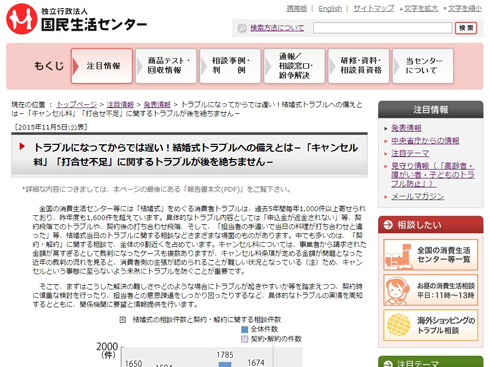Open メールマガジン sidebar link

pyautogui.click(x=418, y=196)
